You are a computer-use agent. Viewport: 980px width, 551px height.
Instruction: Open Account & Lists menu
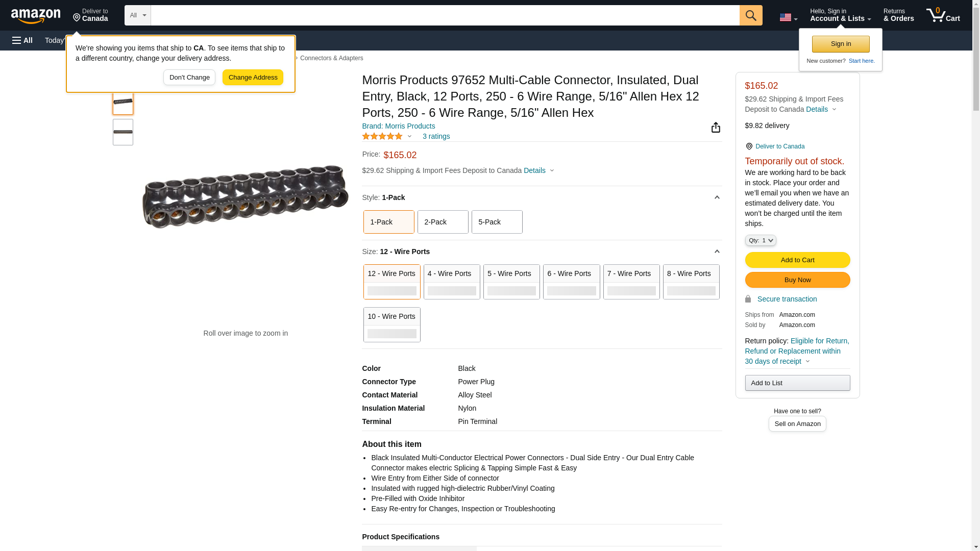click(840, 15)
